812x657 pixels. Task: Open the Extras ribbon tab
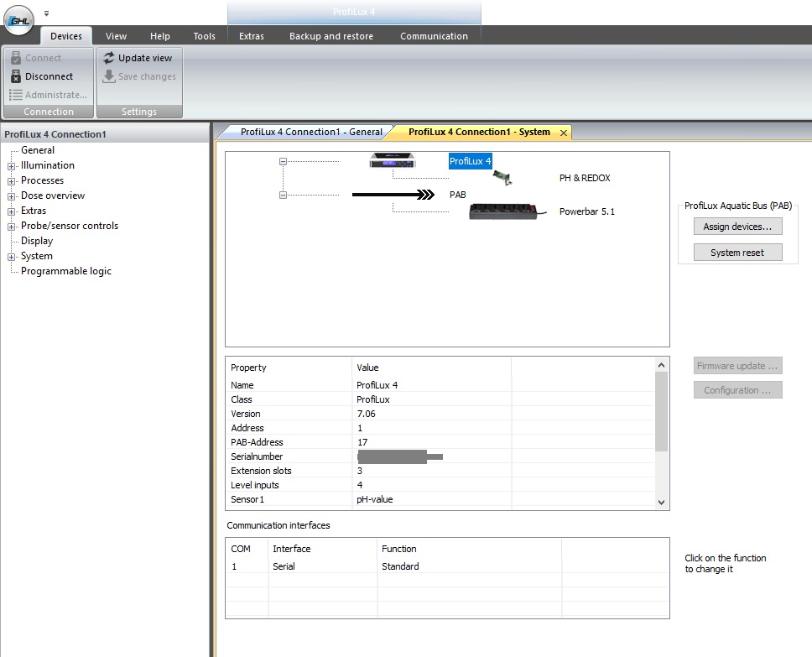click(x=251, y=36)
